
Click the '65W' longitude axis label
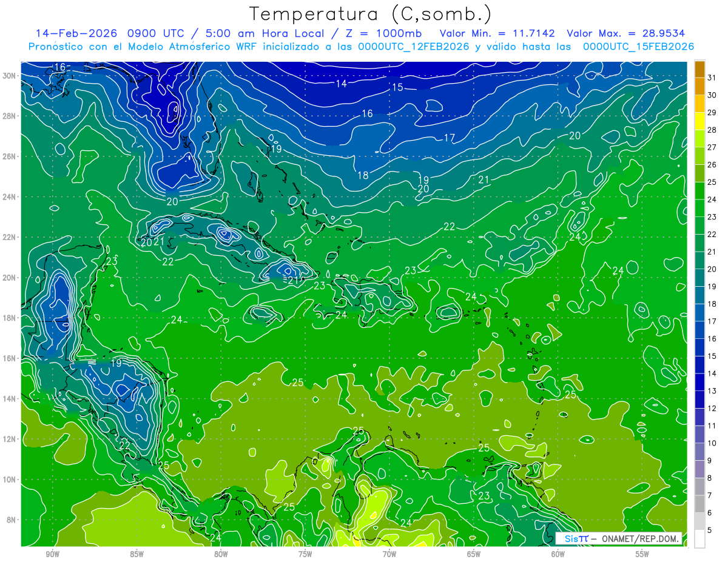pos(474,554)
